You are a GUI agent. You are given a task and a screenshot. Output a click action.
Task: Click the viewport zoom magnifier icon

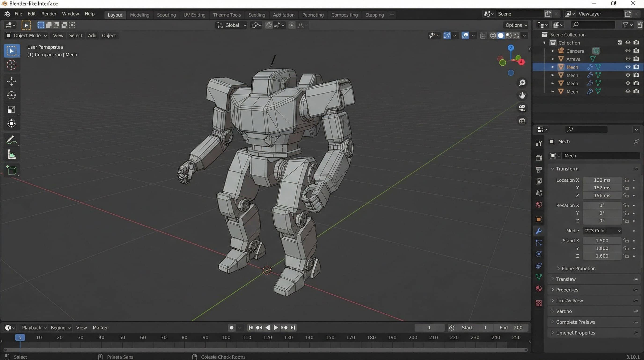coord(522,82)
